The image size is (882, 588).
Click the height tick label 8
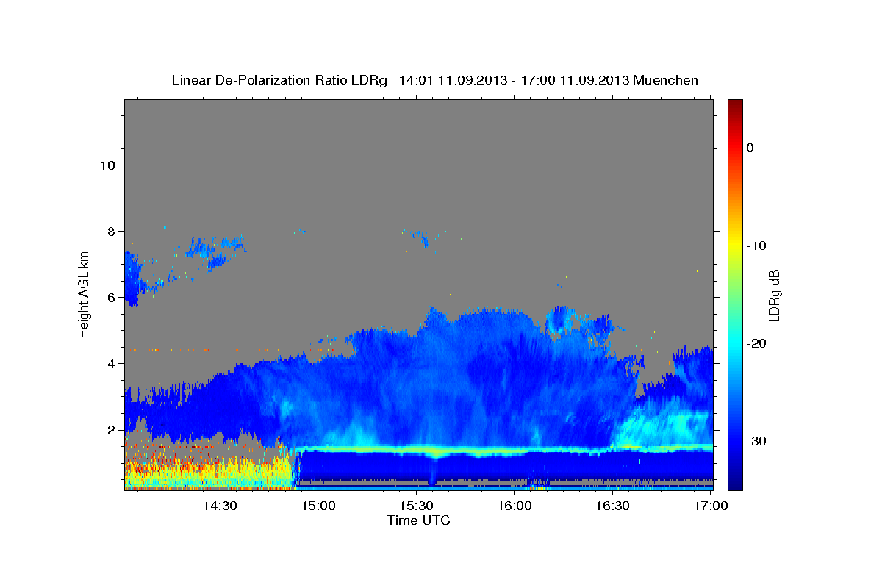click(x=110, y=231)
